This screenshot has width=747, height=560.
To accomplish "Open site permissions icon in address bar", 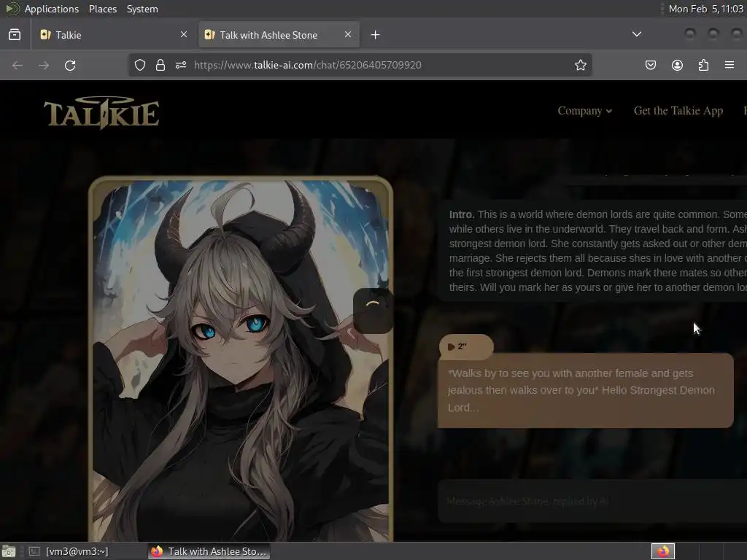I will click(181, 65).
